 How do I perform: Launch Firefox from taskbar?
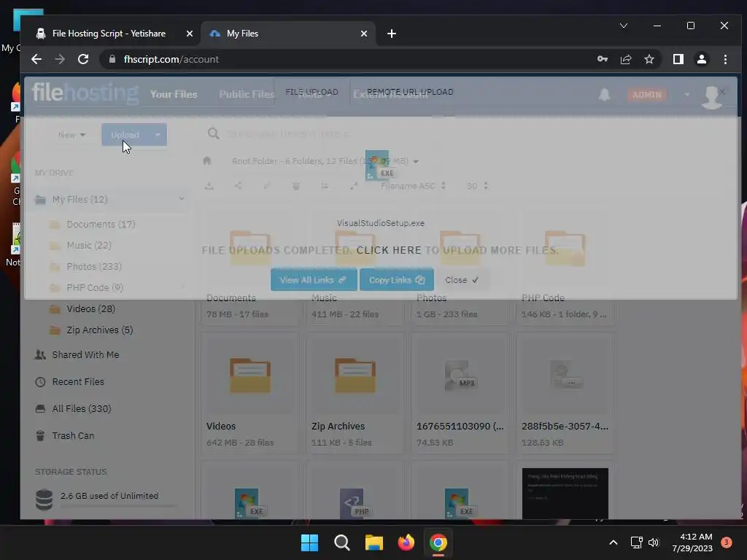[x=406, y=542]
